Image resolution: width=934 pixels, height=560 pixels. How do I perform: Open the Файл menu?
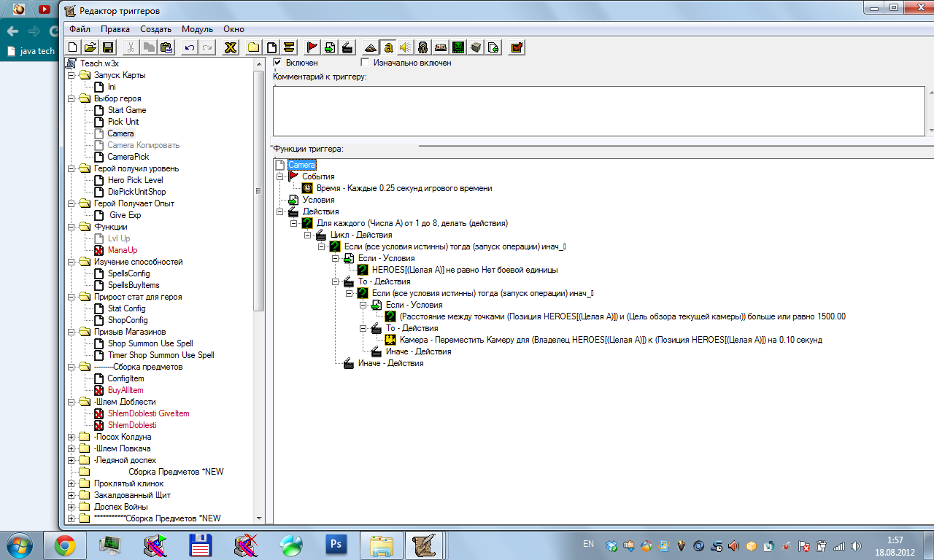[x=80, y=29]
